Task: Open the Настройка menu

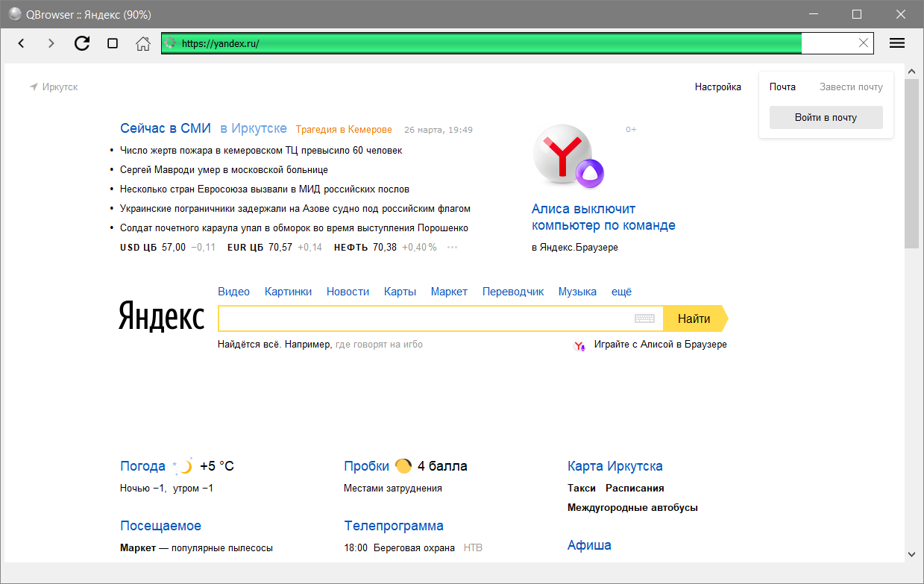Action: click(718, 87)
